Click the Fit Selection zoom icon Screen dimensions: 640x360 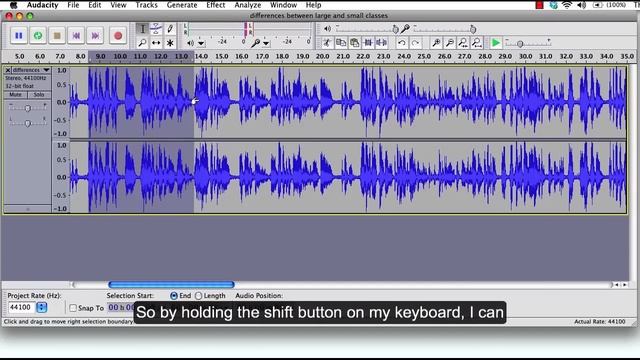(x=463, y=42)
